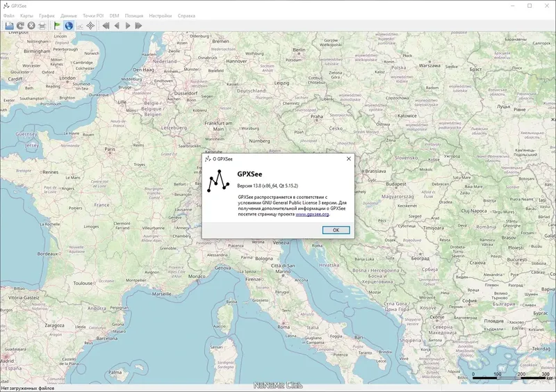Close file with the grey X toolbar icon

[x=31, y=26]
